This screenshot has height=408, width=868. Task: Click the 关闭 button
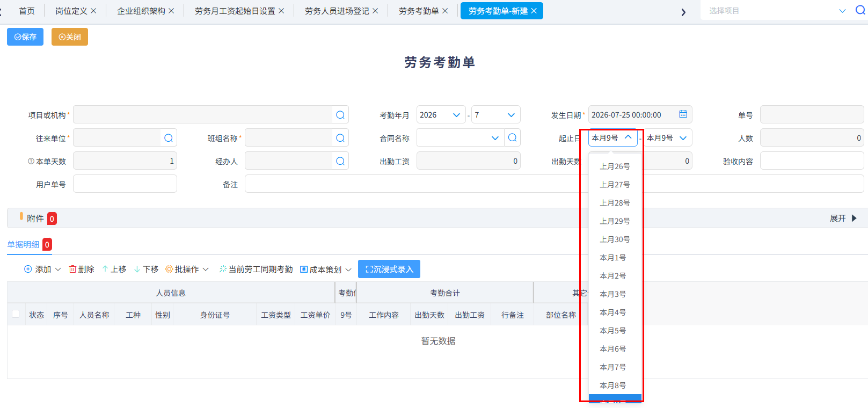[70, 37]
